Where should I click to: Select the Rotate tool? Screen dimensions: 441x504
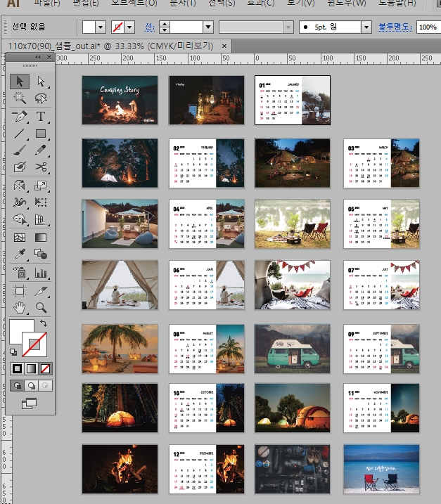pos(20,186)
